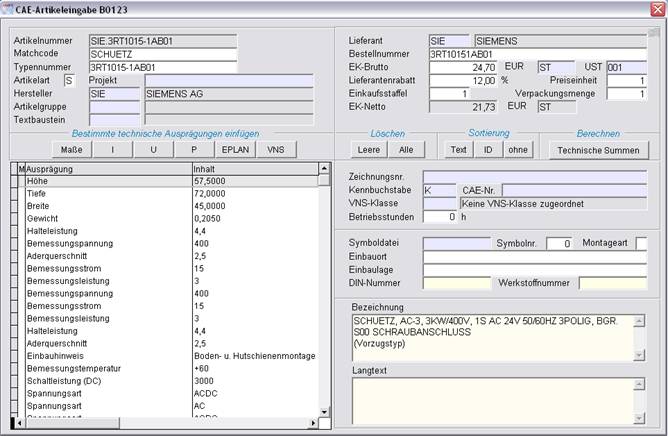Image resolution: width=668 pixels, height=436 pixels.
Task: Sort attributes by ID
Action: pos(488,150)
